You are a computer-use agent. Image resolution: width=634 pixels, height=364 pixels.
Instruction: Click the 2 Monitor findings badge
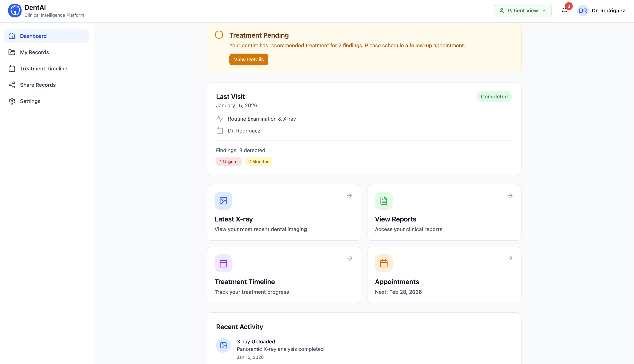(258, 161)
